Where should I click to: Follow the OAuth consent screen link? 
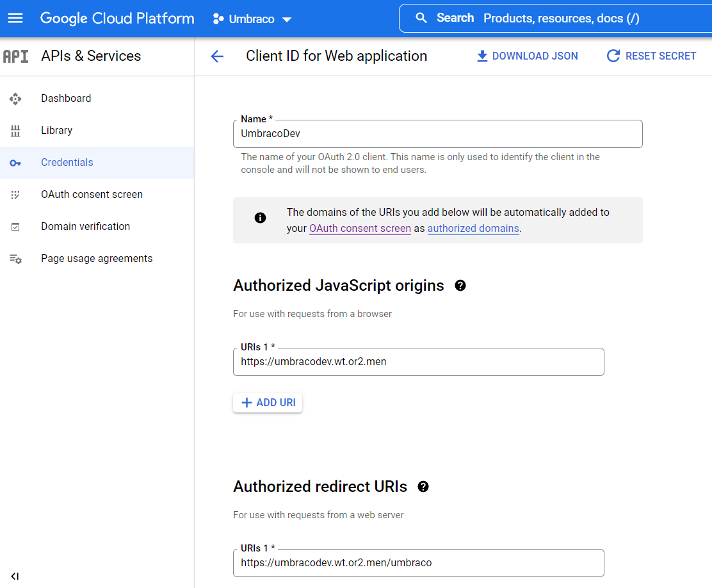pyautogui.click(x=360, y=229)
